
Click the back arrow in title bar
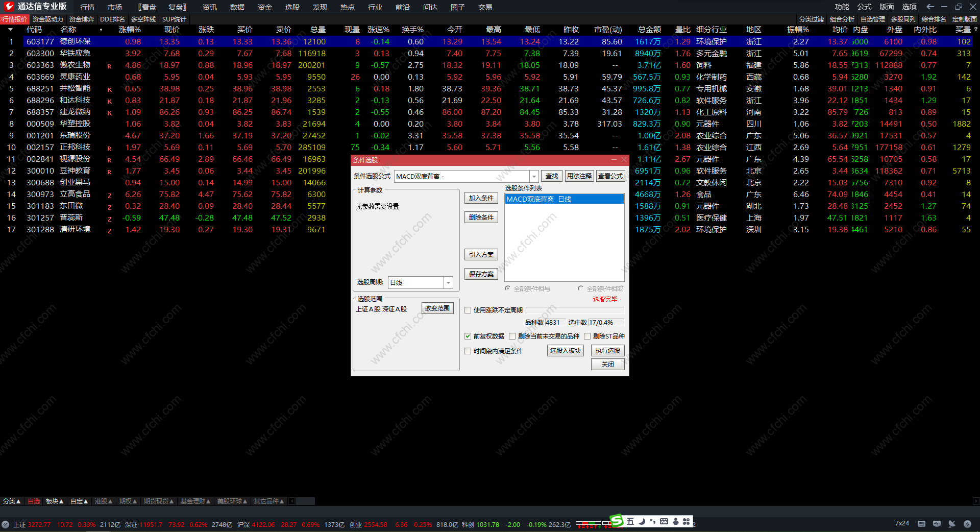click(x=930, y=7)
